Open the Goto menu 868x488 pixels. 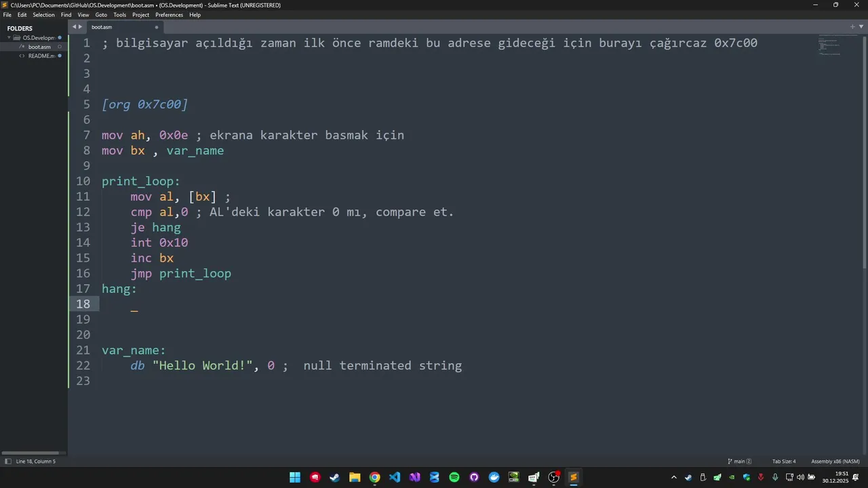(x=101, y=15)
